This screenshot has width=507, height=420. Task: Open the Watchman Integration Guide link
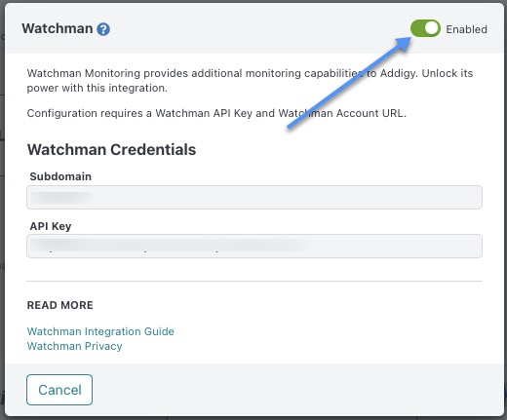tap(100, 331)
